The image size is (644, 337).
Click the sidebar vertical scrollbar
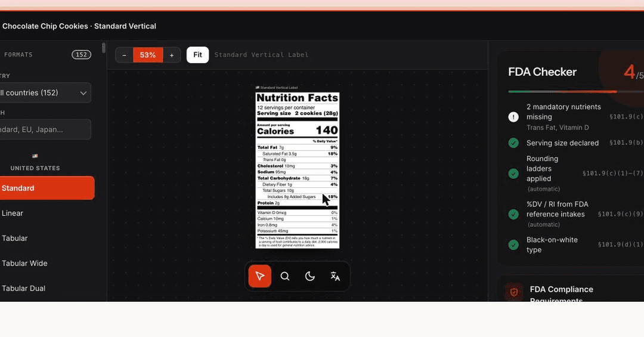click(x=104, y=48)
